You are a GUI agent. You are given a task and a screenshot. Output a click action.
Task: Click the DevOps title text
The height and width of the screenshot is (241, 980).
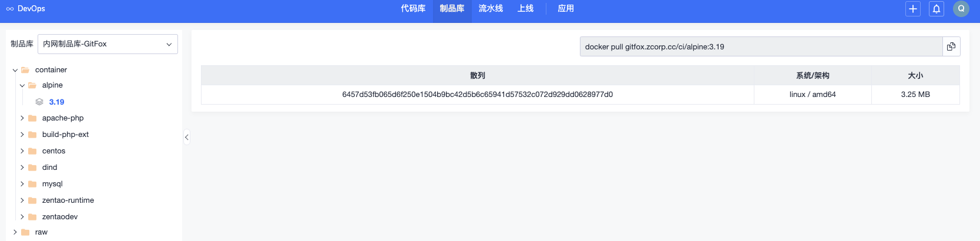click(31, 9)
